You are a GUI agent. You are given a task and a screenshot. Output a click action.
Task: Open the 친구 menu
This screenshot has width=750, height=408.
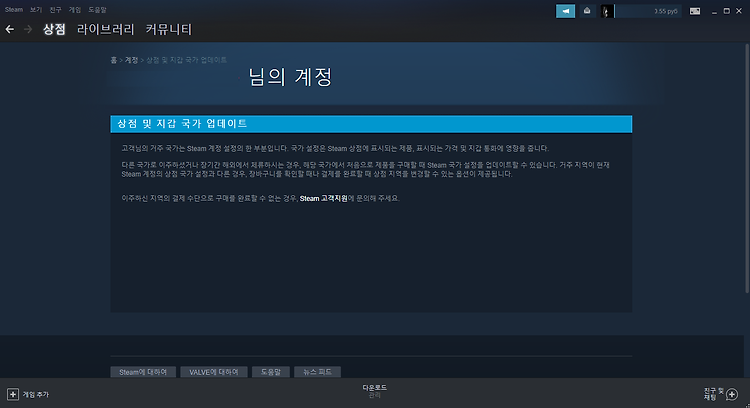coord(55,10)
